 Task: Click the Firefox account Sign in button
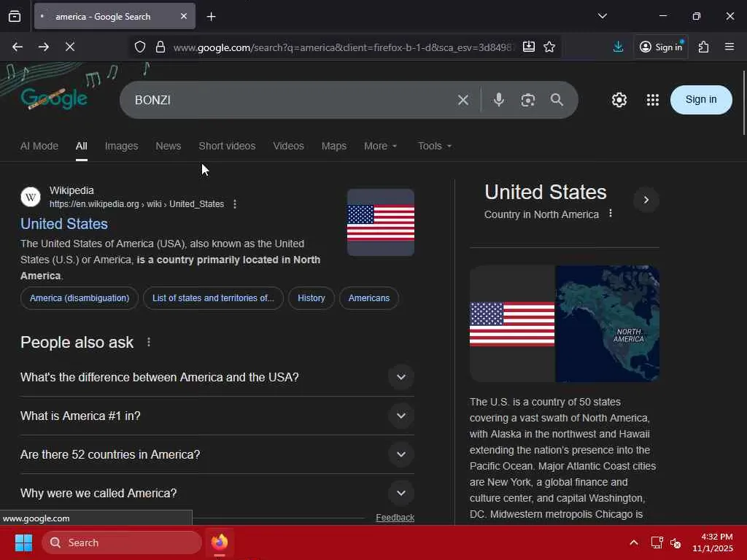[661, 47]
